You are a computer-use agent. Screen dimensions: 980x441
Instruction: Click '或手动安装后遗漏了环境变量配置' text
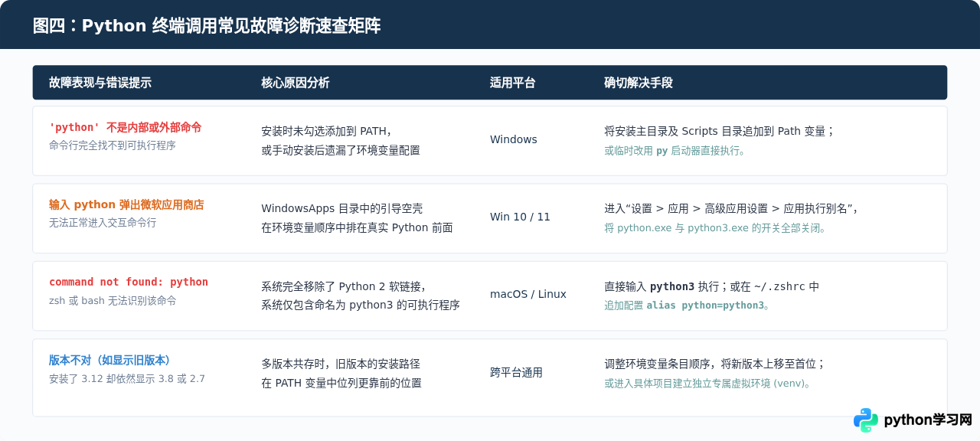click(341, 150)
